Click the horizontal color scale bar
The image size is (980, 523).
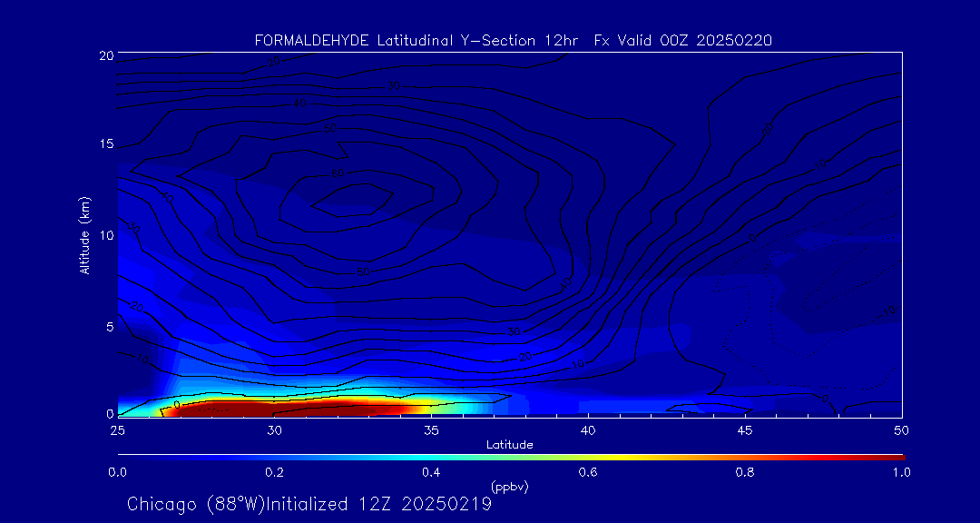tap(511, 458)
